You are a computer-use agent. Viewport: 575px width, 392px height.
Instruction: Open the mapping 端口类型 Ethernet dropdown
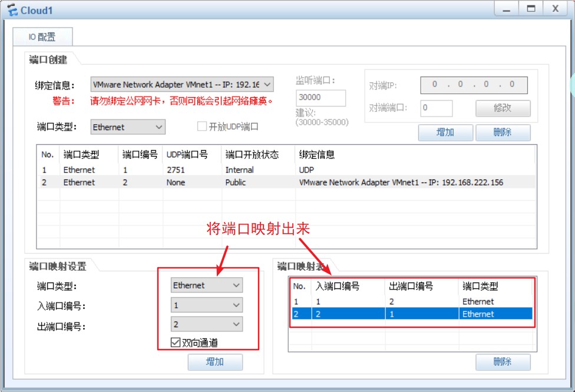click(206, 285)
